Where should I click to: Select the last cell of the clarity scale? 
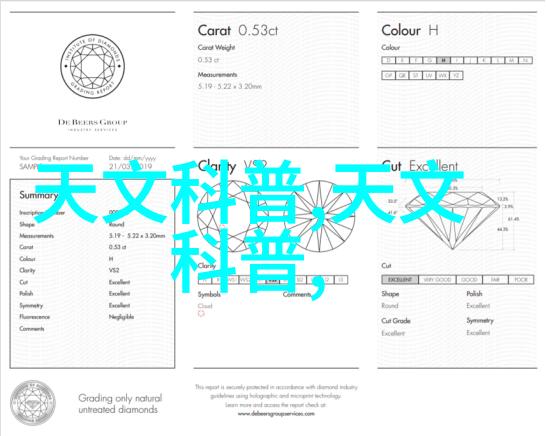[x=341, y=280]
